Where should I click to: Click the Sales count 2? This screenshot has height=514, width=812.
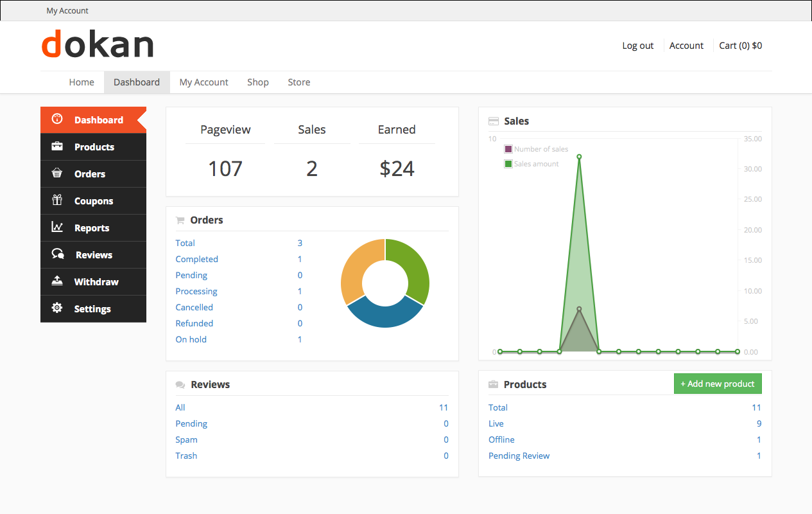(x=312, y=168)
